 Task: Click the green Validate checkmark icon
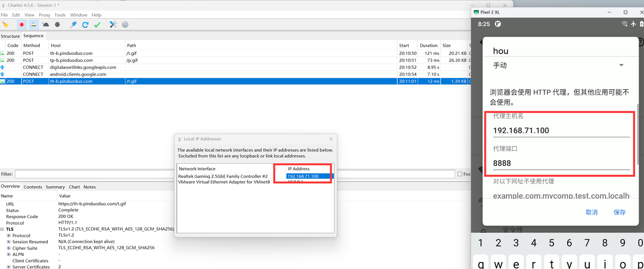(97, 24)
